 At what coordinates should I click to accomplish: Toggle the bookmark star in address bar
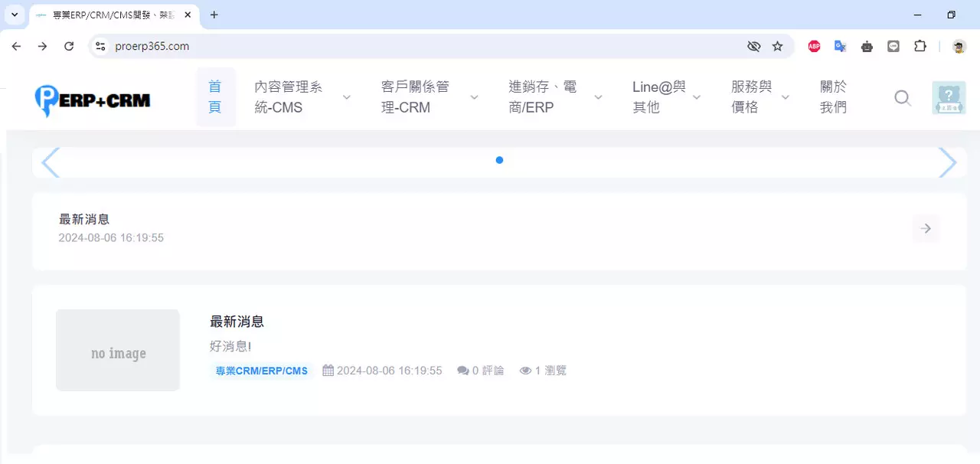tap(779, 46)
